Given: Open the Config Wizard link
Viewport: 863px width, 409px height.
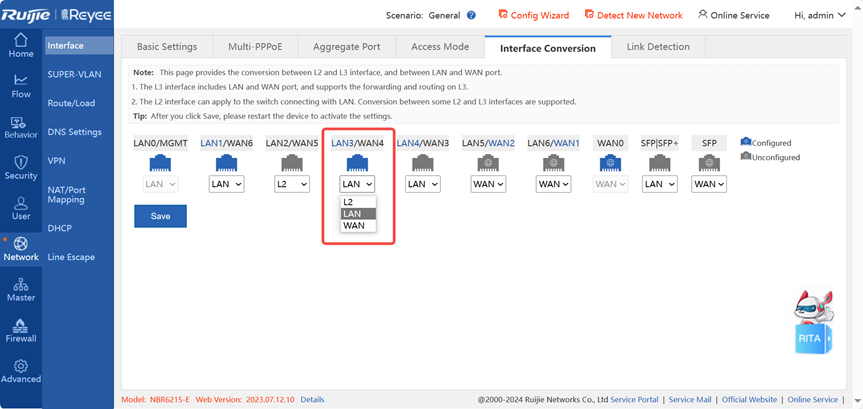Looking at the screenshot, I should click(x=533, y=16).
